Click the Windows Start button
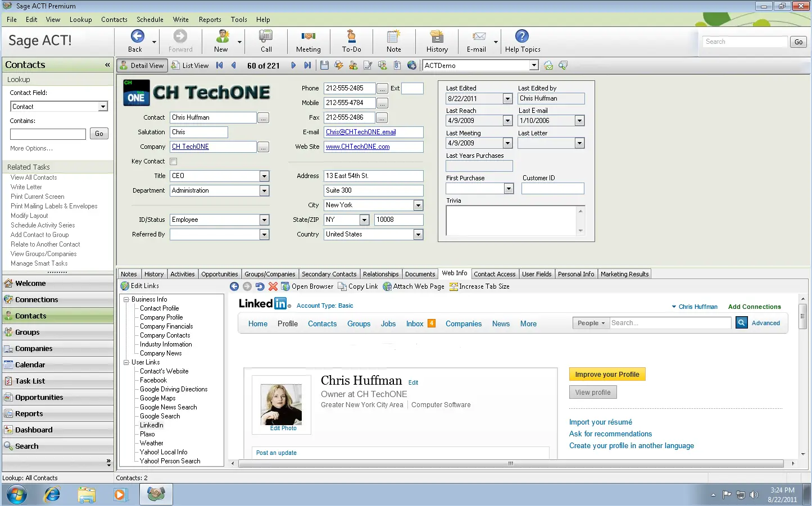812x506 pixels. coord(16,495)
